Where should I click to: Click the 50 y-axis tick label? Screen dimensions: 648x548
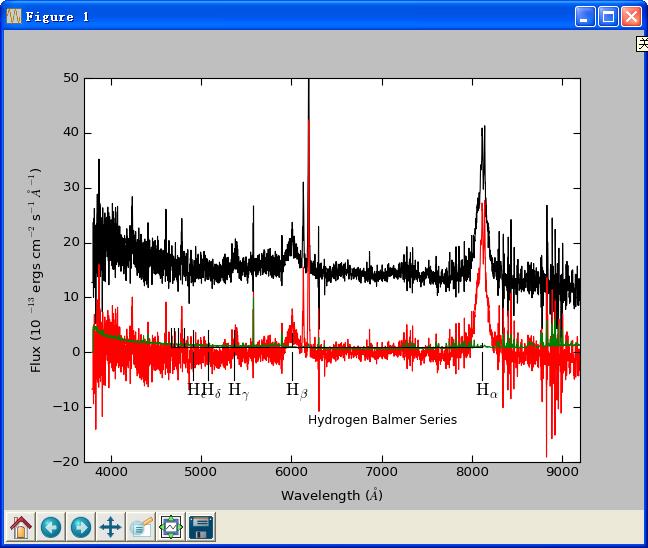point(71,78)
